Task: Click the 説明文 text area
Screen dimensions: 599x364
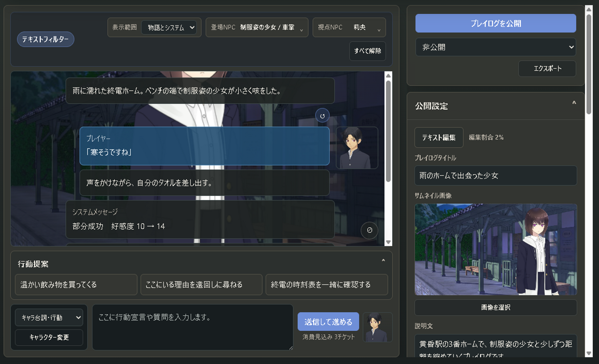Action: (495, 346)
